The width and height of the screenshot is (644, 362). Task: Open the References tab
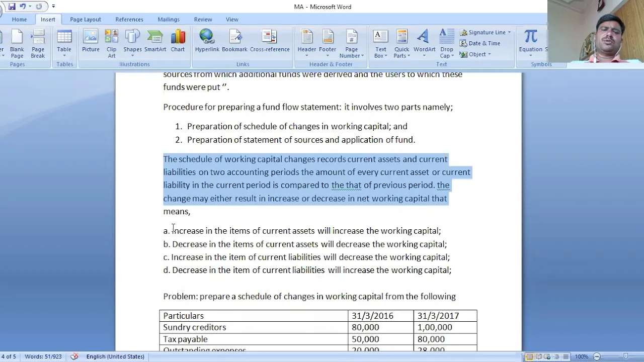pos(129,19)
